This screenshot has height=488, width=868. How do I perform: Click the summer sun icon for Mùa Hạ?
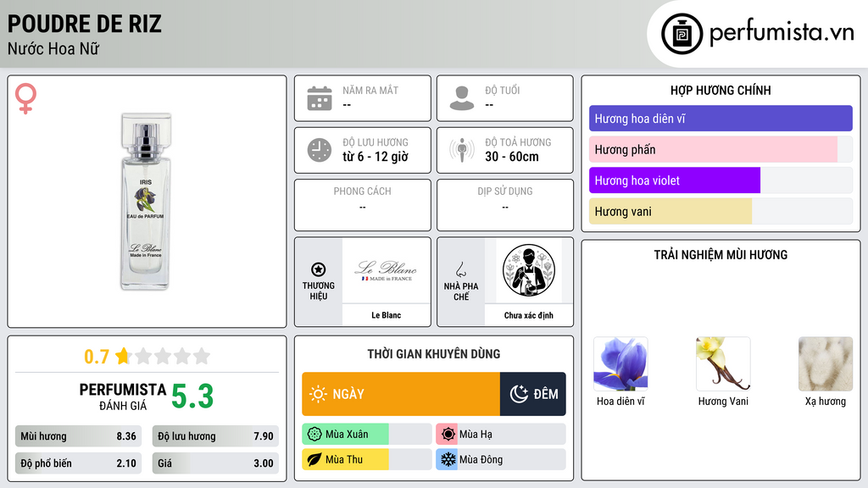click(448, 435)
